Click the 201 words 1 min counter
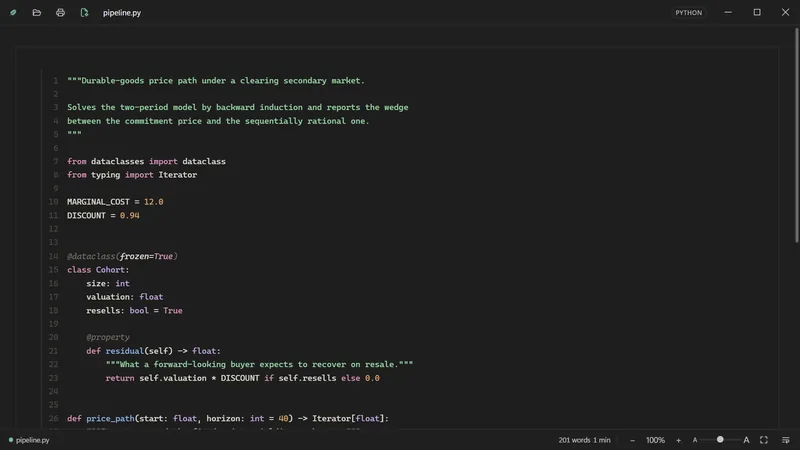 click(584, 440)
